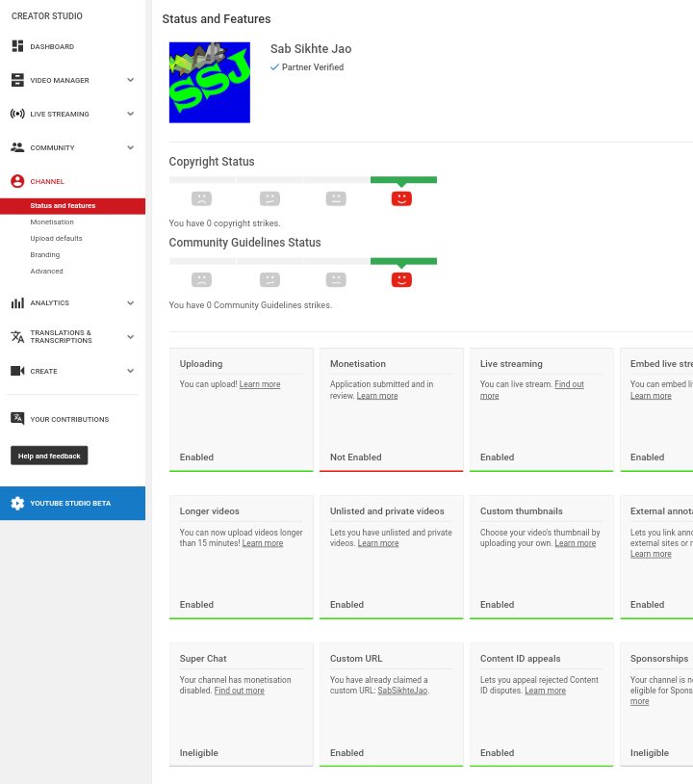This screenshot has width=693, height=784.
Task: Click Learn more in Longer videos card
Action: pyautogui.click(x=263, y=543)
